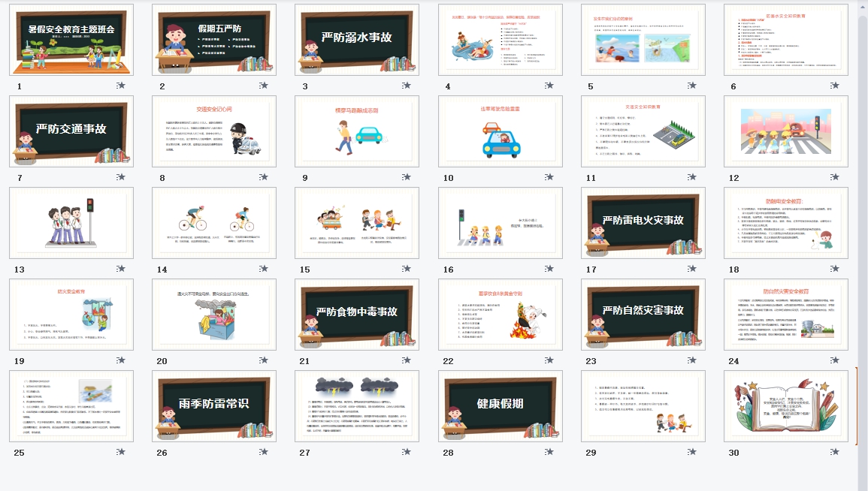This screenshot has width=868, height=491.
Task: Toggle the favorite star on slide 6
Action: 834,86
